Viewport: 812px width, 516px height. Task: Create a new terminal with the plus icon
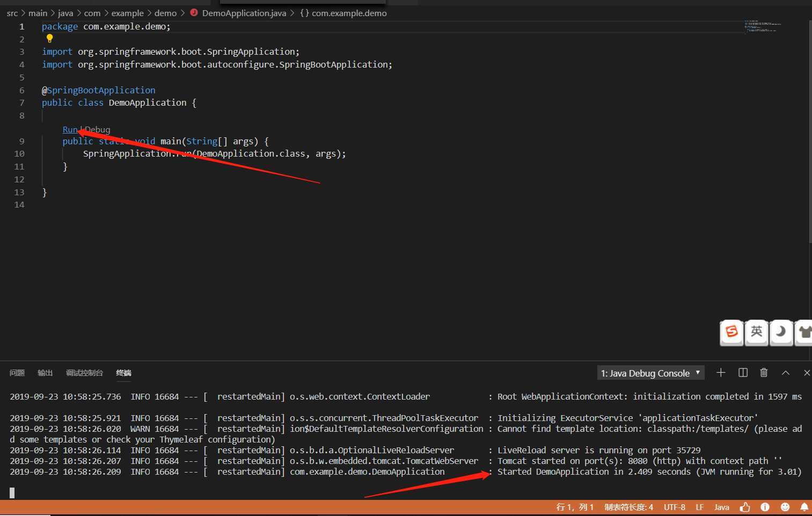coord(721,372)
